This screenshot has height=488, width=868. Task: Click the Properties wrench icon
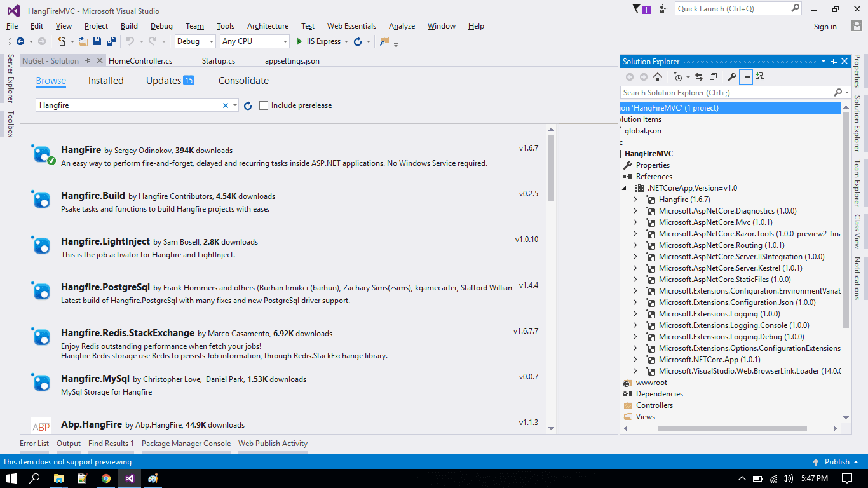point(731,77)
